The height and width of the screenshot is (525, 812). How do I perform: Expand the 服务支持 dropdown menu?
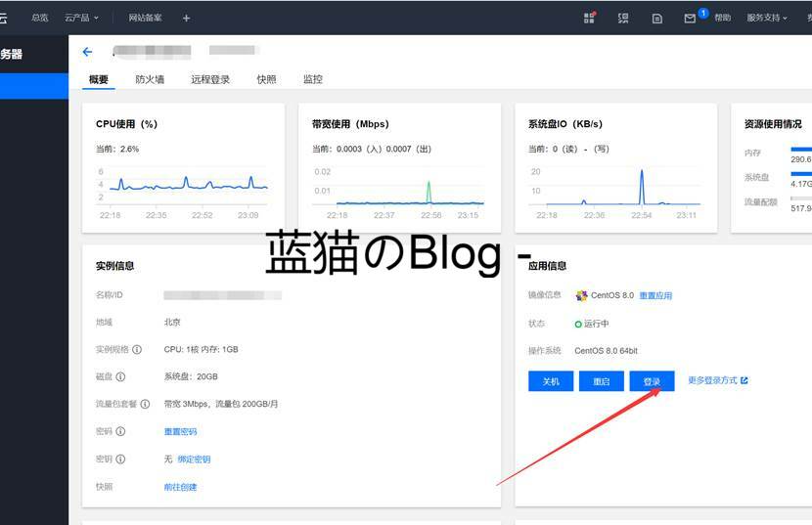(767, 18)
